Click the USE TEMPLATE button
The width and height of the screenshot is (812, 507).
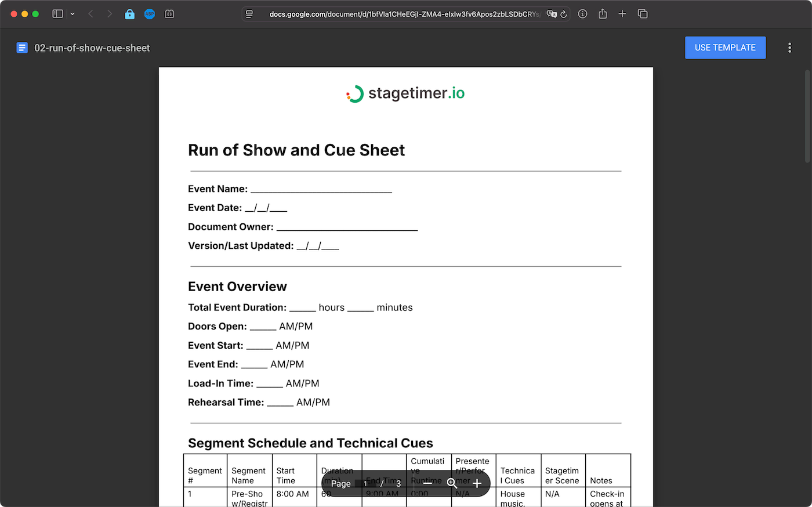pyautogui.click(x=725, y=48)
